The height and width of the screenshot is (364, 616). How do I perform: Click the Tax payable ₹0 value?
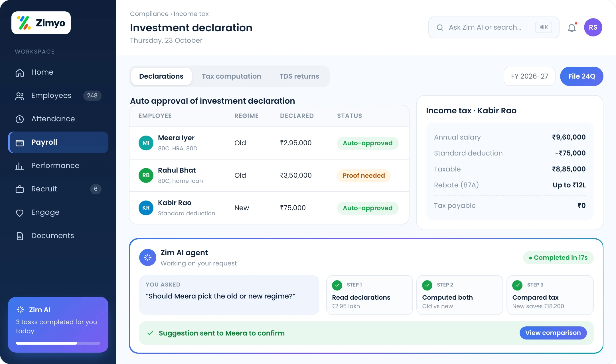point(581,206)
